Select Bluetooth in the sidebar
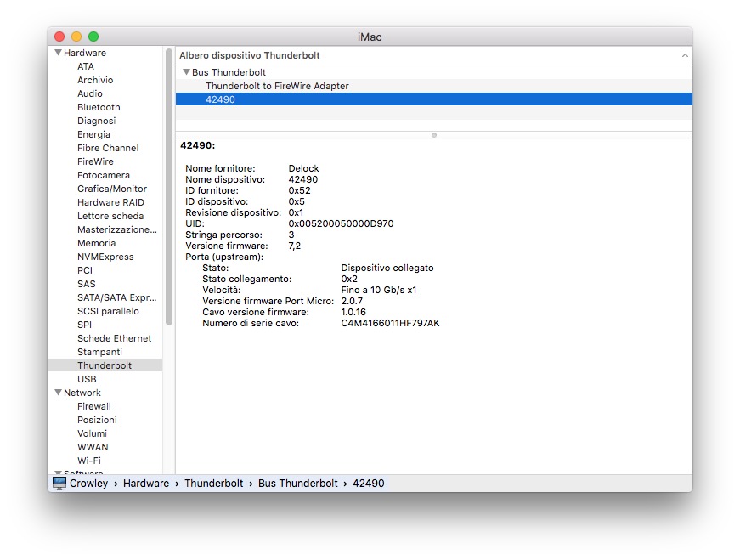 pos(99,107)
